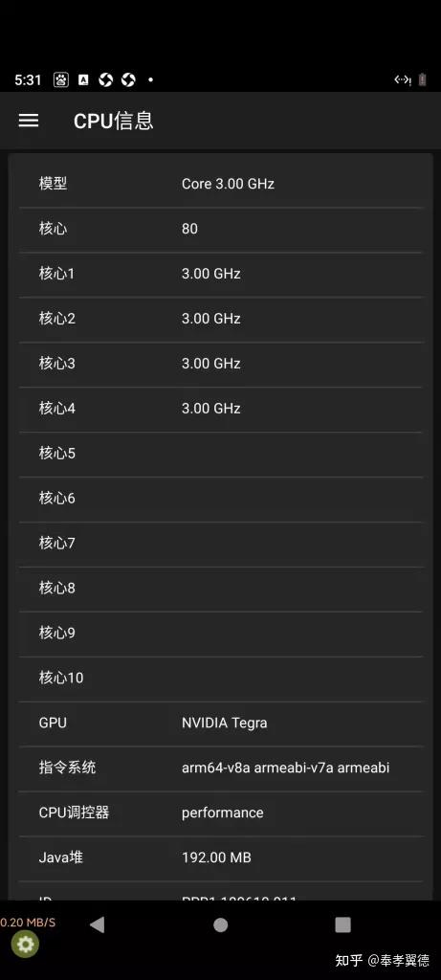Tap the 核心4 frequency row
441x980 pixels.
pyautogui.click(x=220, y=409)
